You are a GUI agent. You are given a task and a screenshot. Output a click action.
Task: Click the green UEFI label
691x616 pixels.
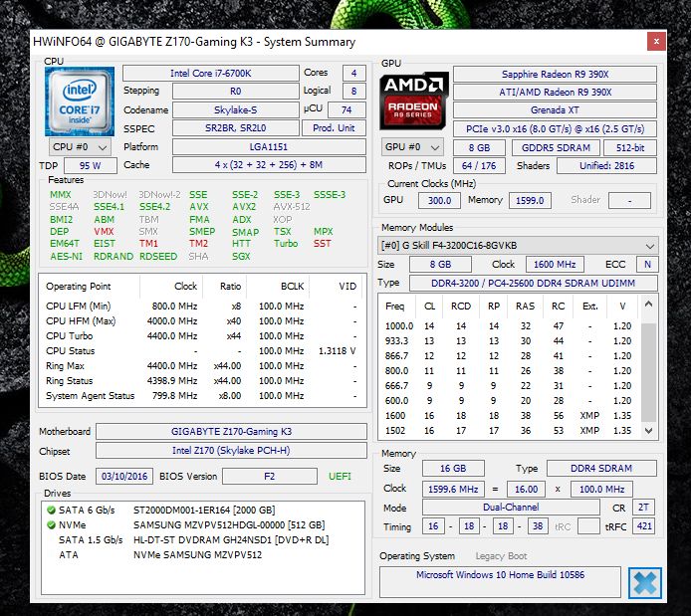pos(340,477)
